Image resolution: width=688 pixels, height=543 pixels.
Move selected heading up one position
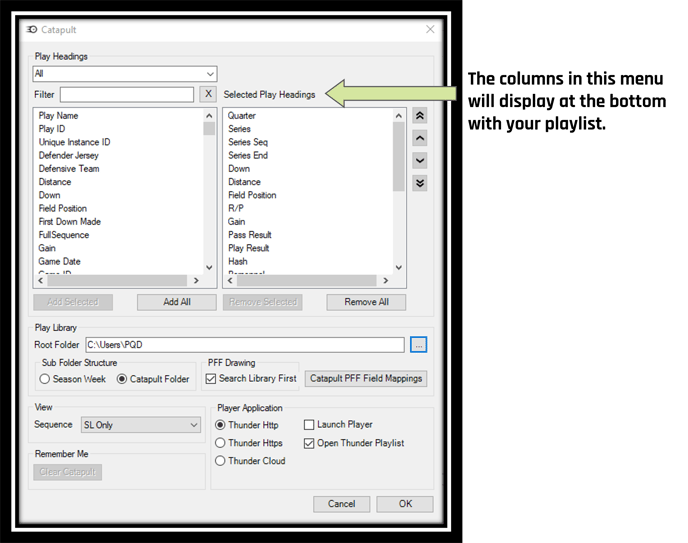coord(419,138)
